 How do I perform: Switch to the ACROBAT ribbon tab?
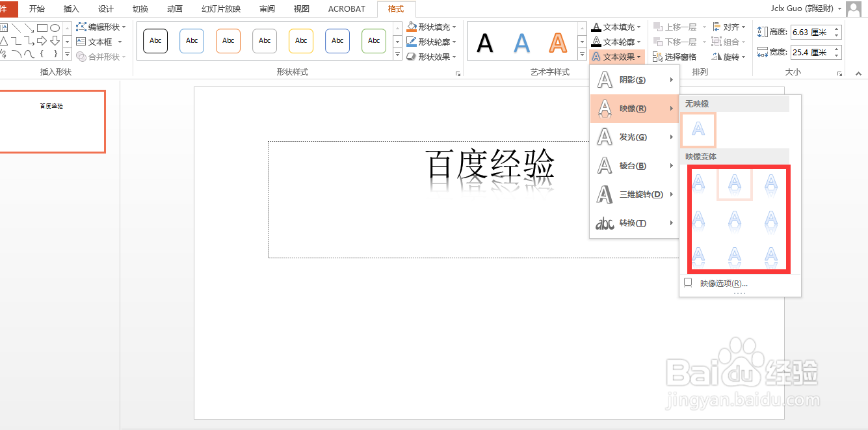[x=347, y=8]
